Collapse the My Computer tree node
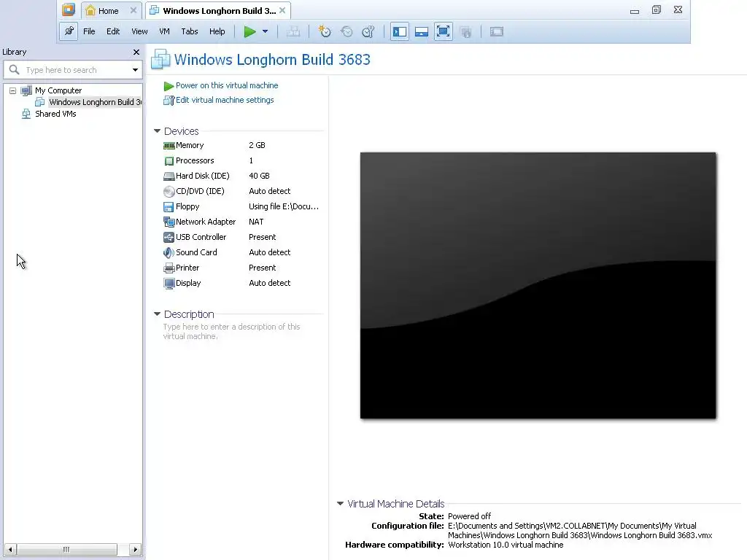Screen dimensions: 747x560 [13, 90]
